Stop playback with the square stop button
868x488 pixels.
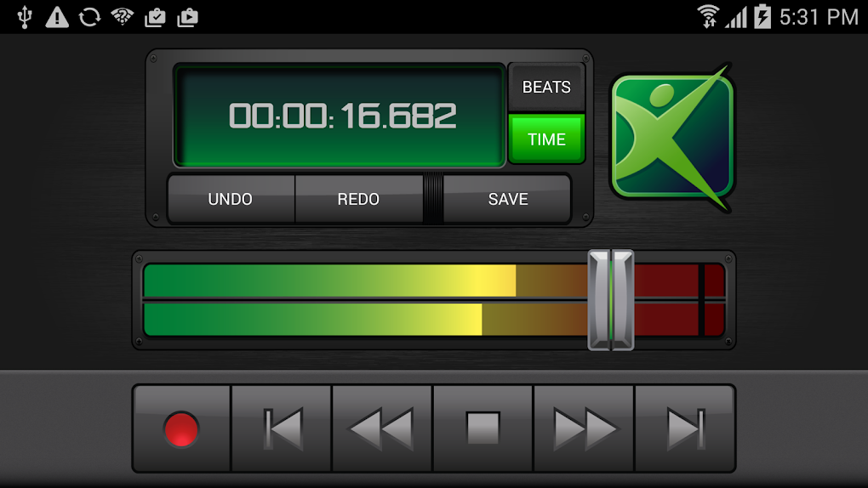point(483,428)
